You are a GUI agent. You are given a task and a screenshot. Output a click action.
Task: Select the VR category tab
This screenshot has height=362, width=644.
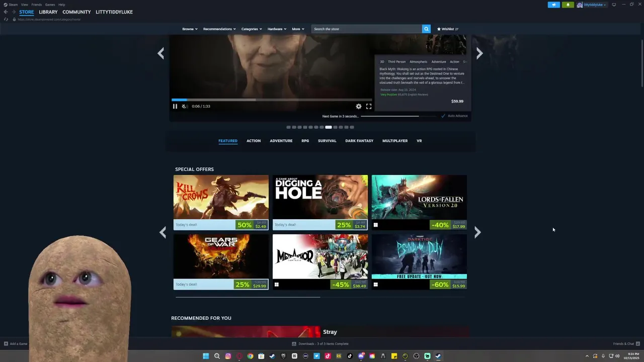coord(419,141)
